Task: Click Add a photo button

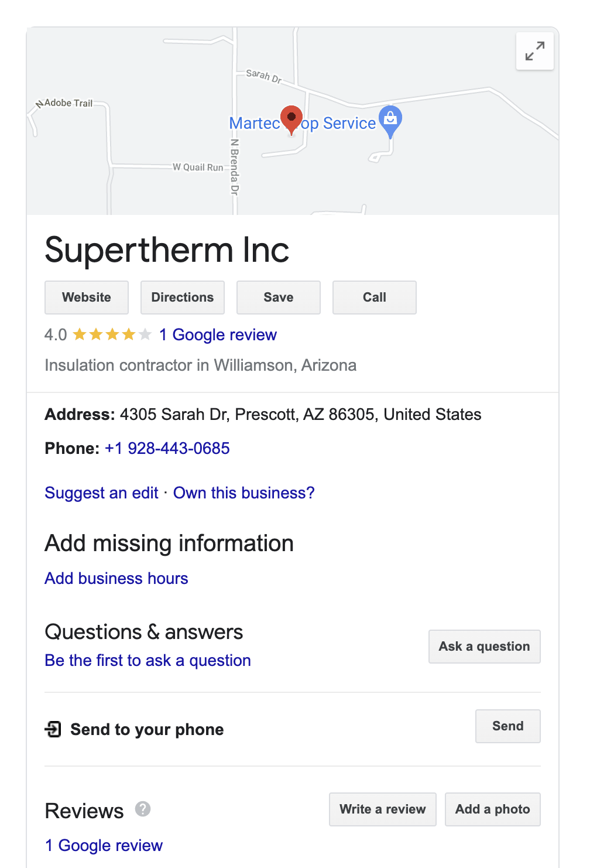Action: tap(492, 809)
